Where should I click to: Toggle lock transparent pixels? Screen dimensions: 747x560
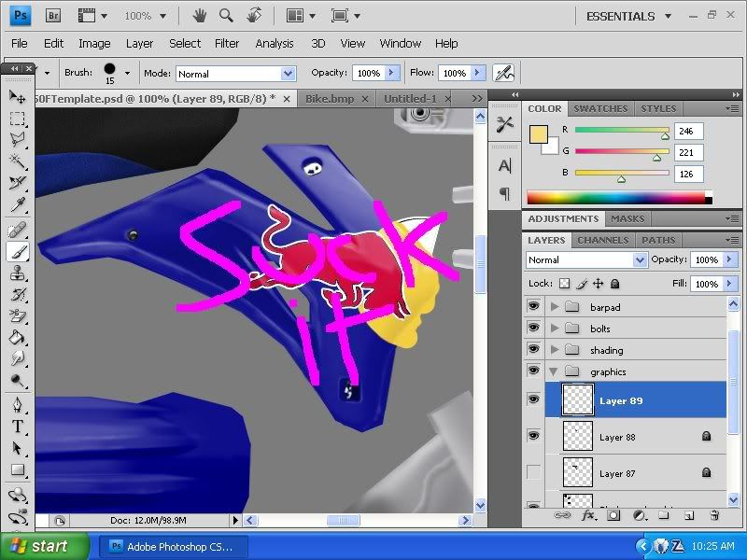pyautogui.click(x=564, y=284)
